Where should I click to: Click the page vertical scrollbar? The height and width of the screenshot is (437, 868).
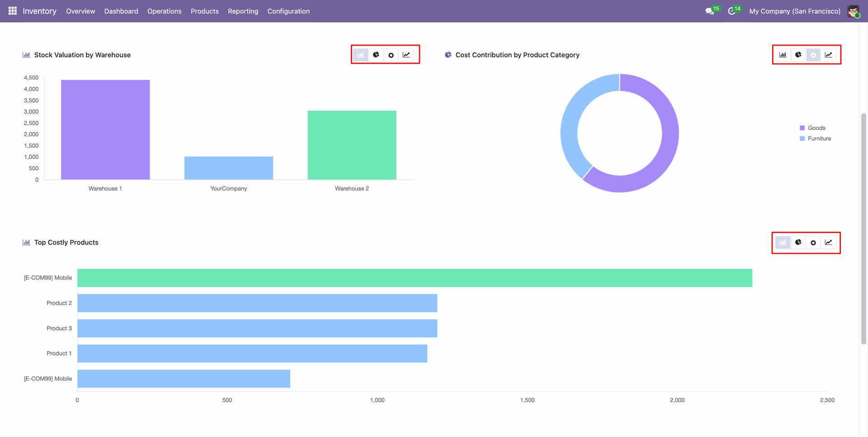[x=863, y=228]
